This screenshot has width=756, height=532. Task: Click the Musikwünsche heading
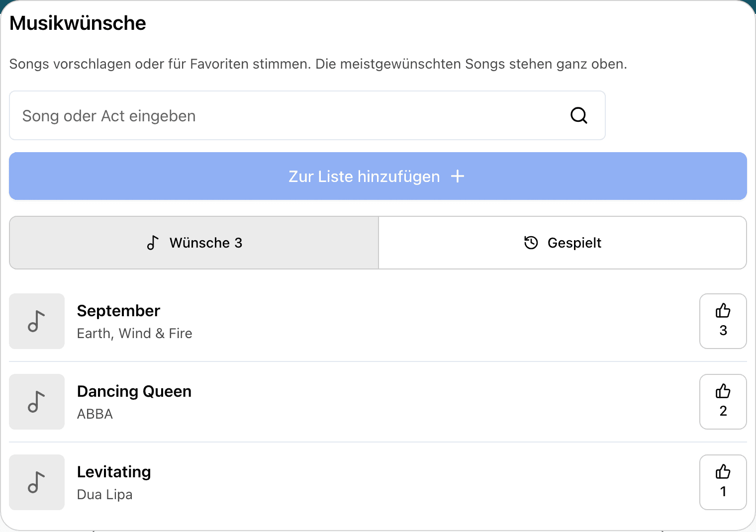[78, 23]
